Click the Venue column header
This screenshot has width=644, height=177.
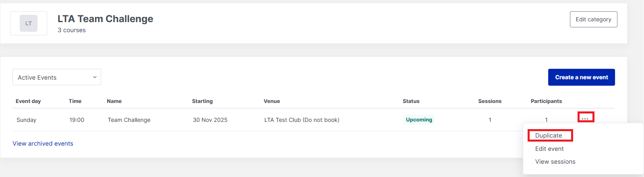tap(272, 101)
